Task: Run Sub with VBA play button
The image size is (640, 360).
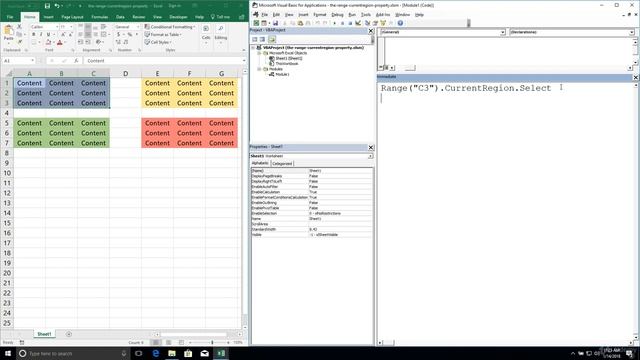Action: pyautogui.click(x=335, y=23)
